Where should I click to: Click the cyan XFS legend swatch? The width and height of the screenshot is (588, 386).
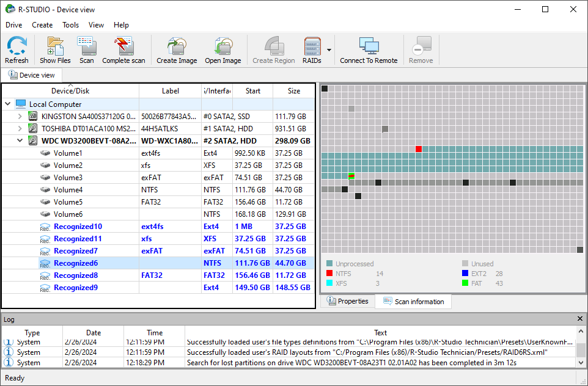pyautogui.click(x=329, y=283)
